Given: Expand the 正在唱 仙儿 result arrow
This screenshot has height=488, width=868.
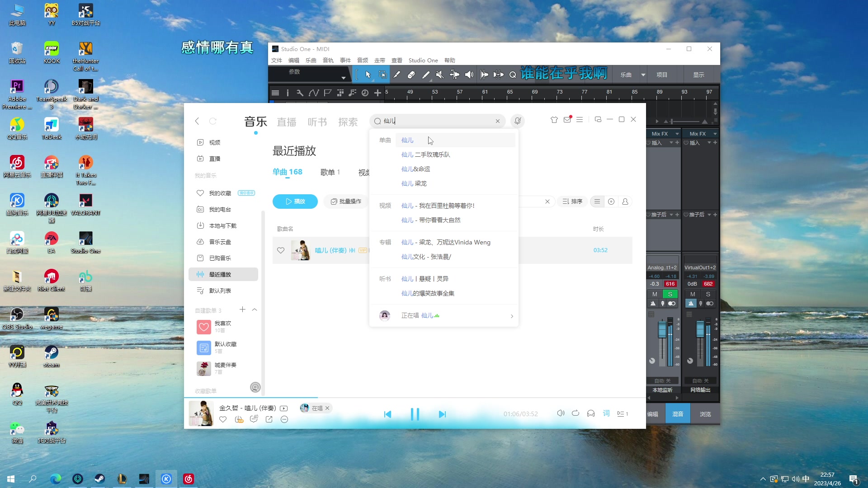Looking at the screenshot, I should [x=512, y=316].
